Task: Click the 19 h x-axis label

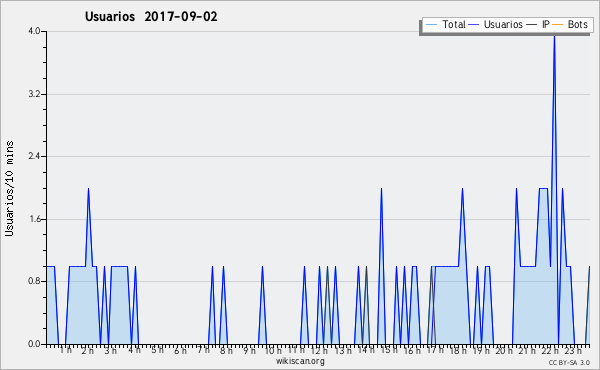Action: (481, 351)
